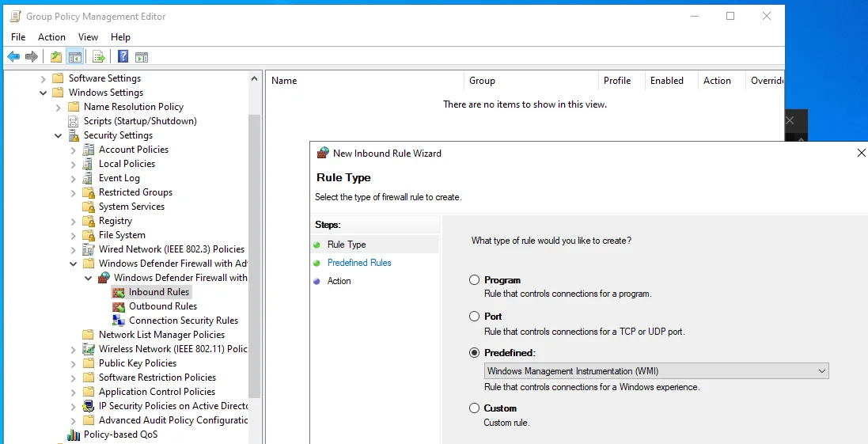Sort by the Action column header
Image resolution: width=868 pixels, height=444 pixels.
click(x=722, y=81)
